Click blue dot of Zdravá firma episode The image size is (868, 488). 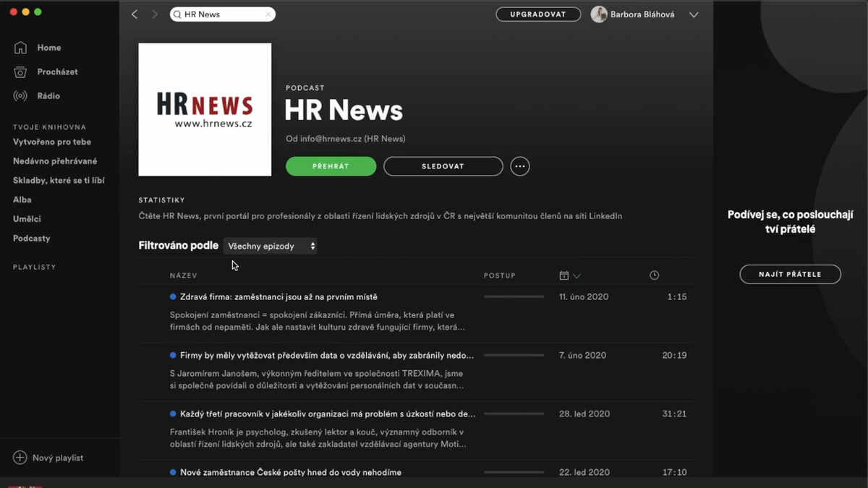[173, 296]
